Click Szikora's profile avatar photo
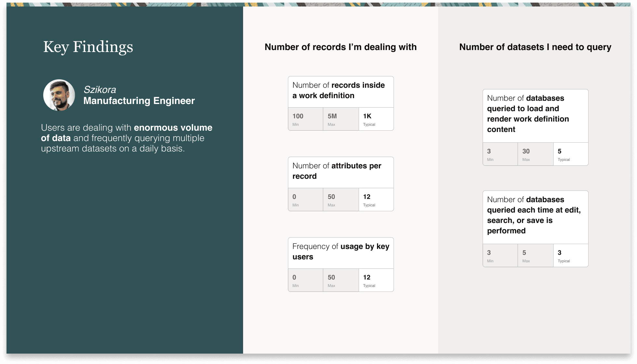The width and height of the screenshot is (637, 364). (x=59, y=95)
